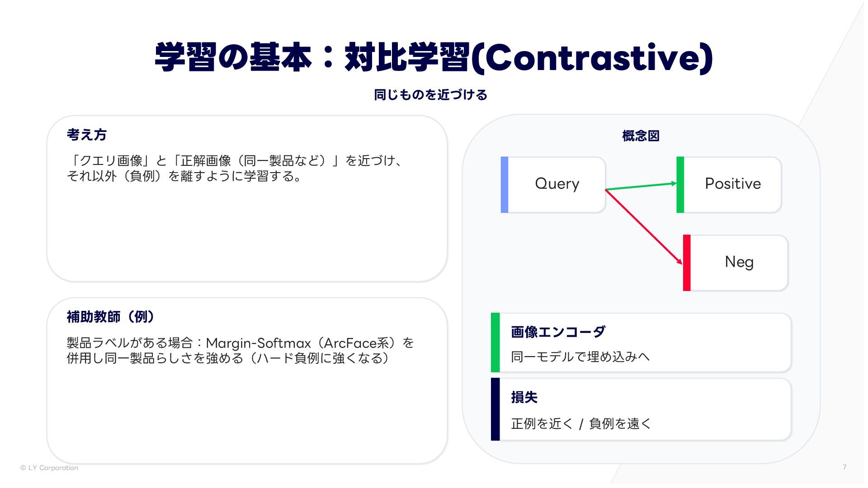Click the © LY Corporation footer text
The height and width of the screenshot is (488, 868).
tap(49, 468)
